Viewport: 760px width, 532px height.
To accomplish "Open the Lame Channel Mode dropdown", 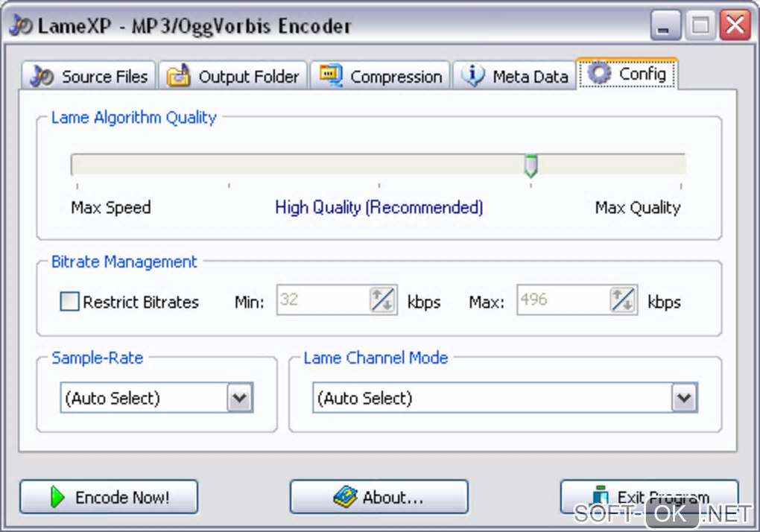I will pyautogui.click(x=505, y=398).
